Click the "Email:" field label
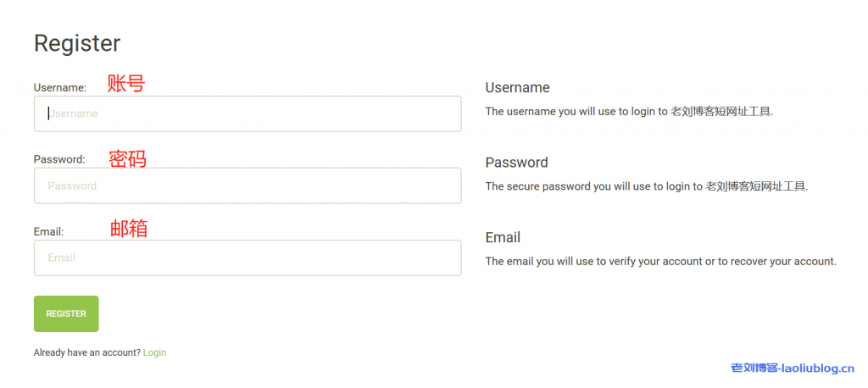This screenshot has height=388, width=868. tap(49, 231)
